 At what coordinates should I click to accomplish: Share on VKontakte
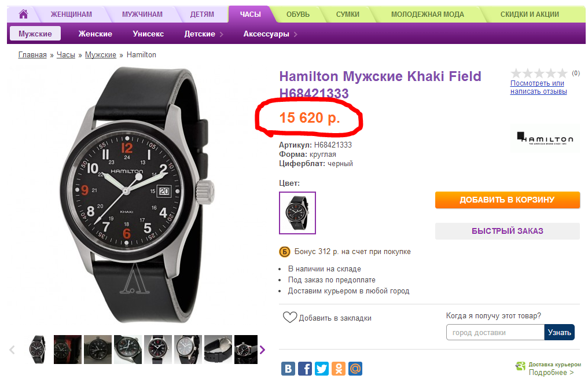click(x=288, y=368)
